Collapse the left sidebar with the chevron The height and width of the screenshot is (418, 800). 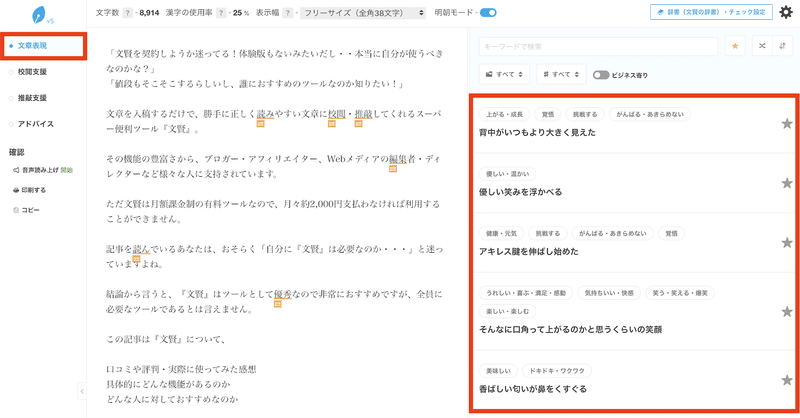tap(82, 391)
